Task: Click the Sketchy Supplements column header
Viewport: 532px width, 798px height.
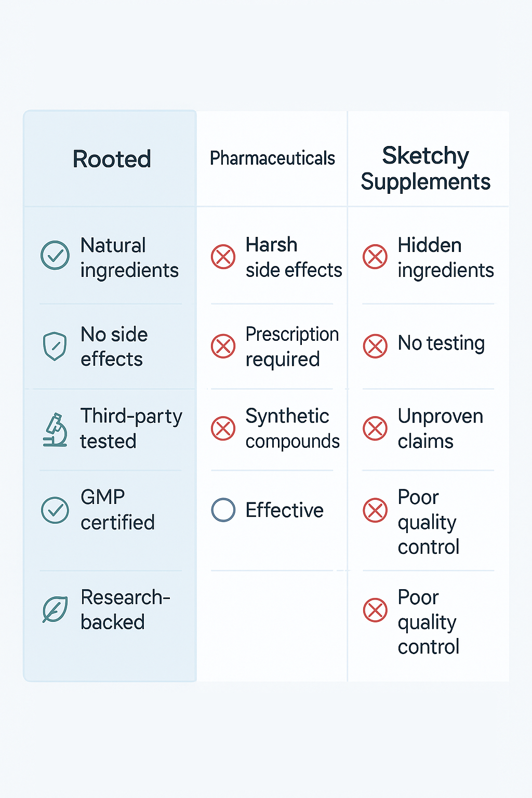Action: (425, 168)
